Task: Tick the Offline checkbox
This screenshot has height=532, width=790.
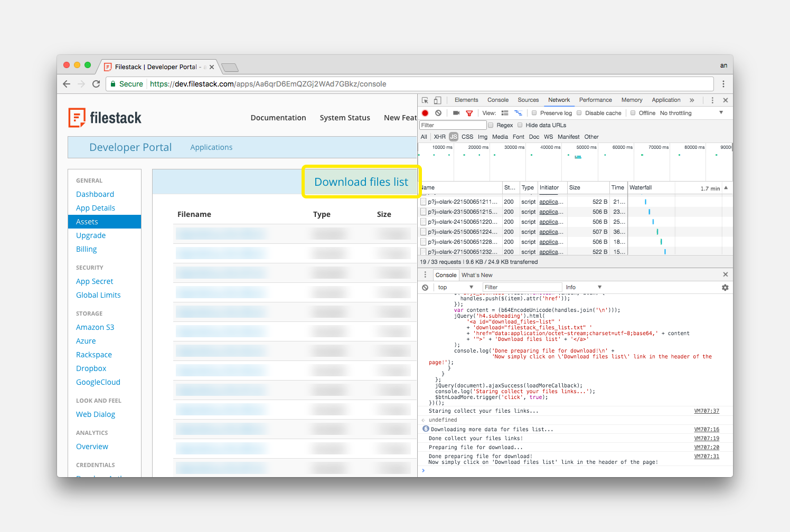Action: 633,113
